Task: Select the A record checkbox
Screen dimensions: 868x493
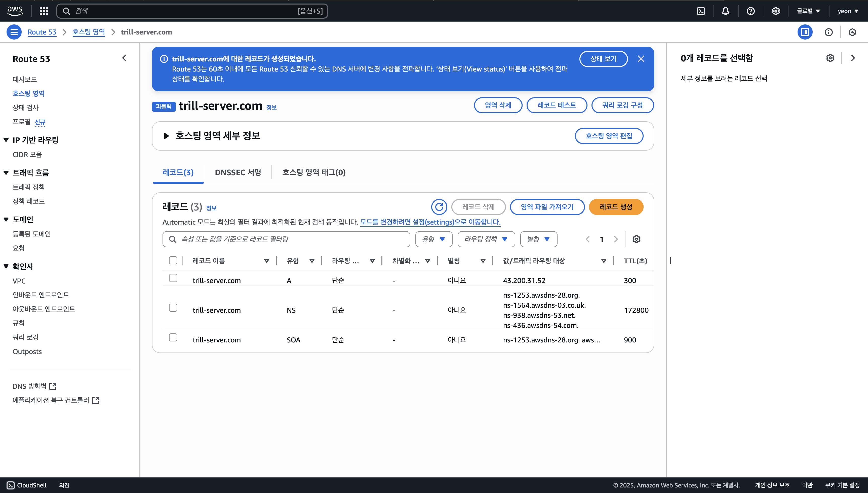Action: (173, 278)
